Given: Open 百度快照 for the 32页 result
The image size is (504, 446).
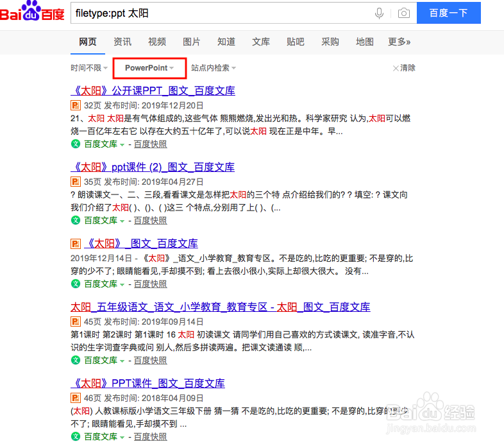Looking at the screenshot, I should tap(151, 144).
